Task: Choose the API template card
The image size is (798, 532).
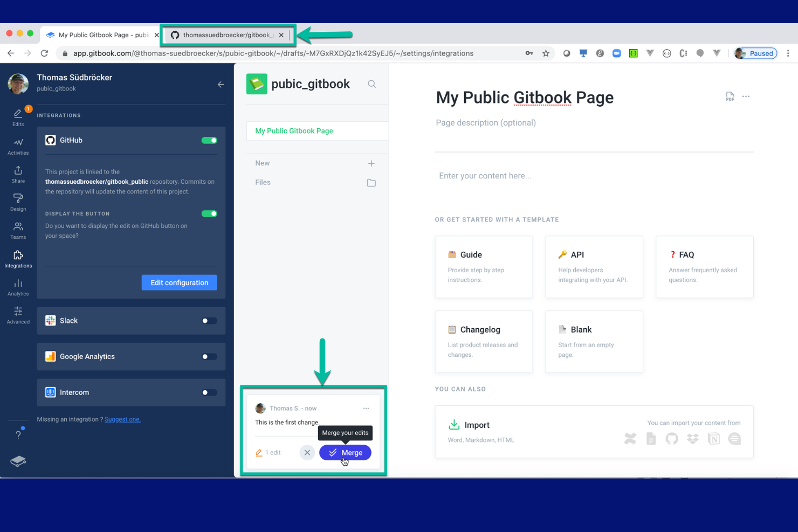Action: (x=594, y=267)
